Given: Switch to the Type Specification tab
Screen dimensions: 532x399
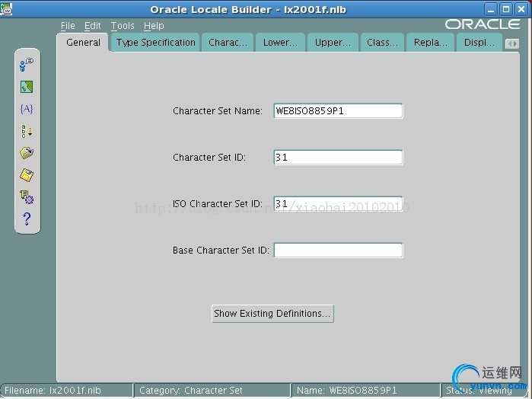Looking at the screenshot, I should coord(156,43).
